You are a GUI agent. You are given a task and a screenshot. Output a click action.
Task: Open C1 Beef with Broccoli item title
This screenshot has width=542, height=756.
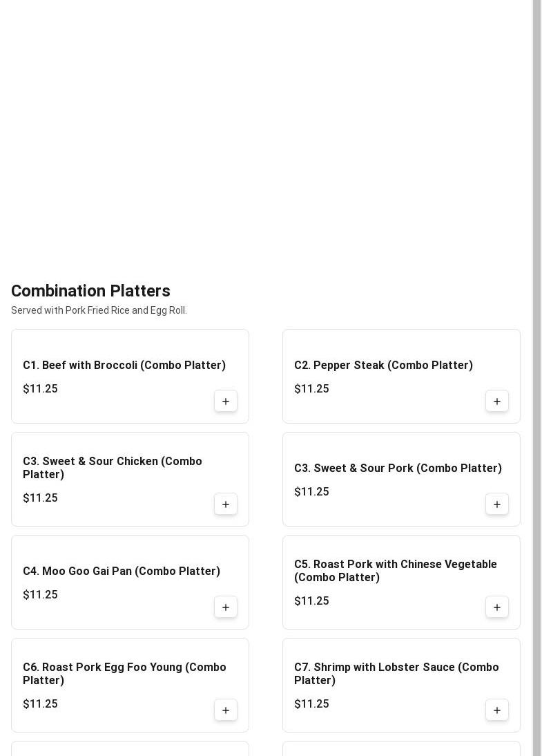click(x=124, y=365)
